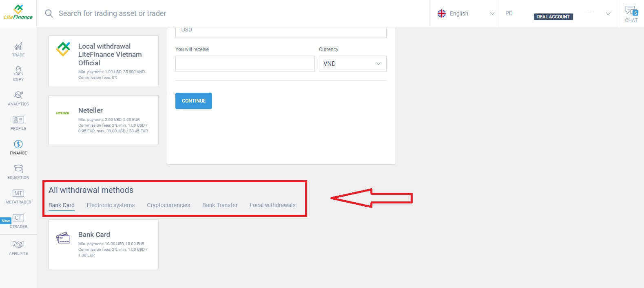
Task: Switch to the Electronic systems tab
Action: (x=111, y=205)
